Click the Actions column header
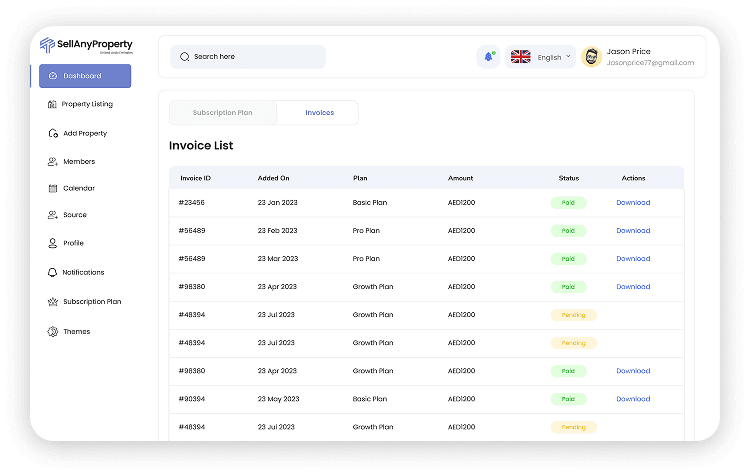The height and width of the screenshot is (475, 750). pyautogui.click(x=633, y=178)
